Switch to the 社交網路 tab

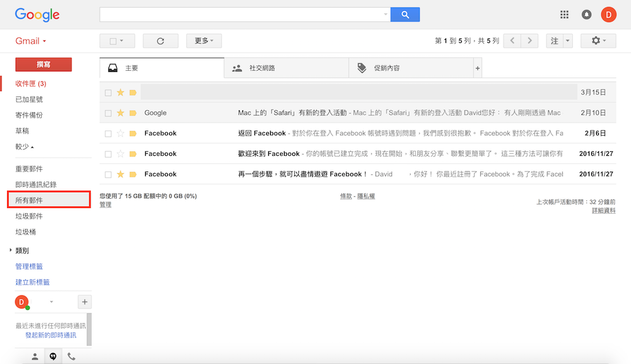click(x=286, y=68)
